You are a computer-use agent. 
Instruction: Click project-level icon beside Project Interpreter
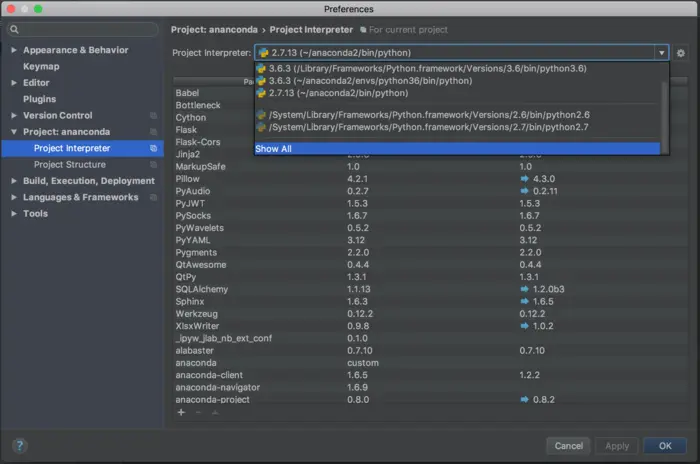click(154, 148)
